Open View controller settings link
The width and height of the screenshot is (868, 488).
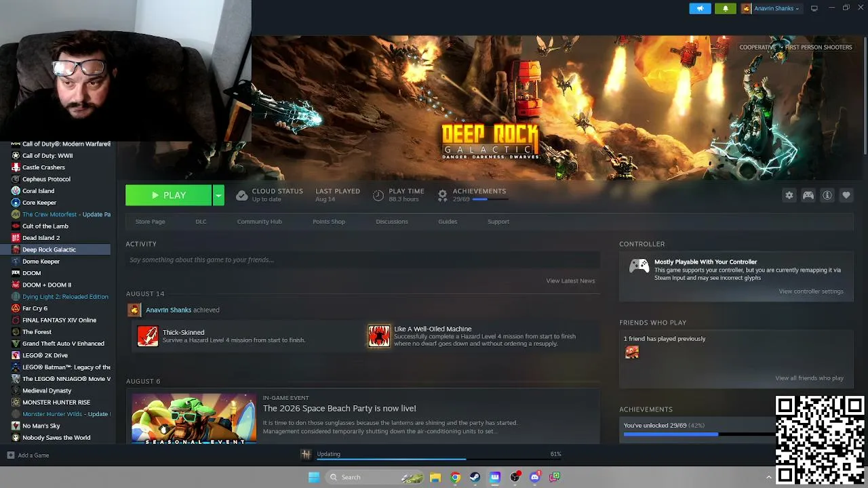pos(811,291)
